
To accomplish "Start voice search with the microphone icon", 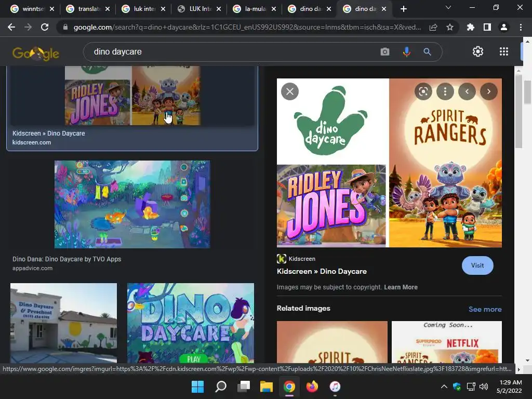I will click(406, 52).
